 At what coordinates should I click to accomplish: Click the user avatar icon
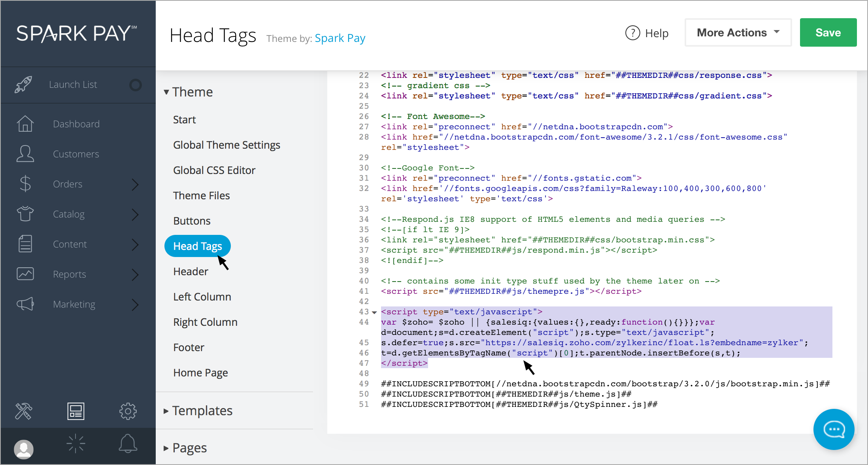(x=23, y=449)
